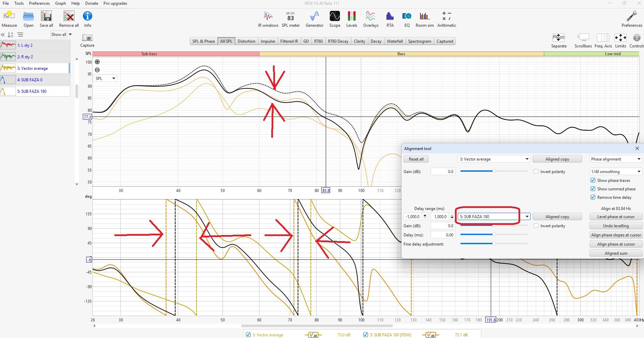Launch the SPL meter
The image size is (644, 338).
291,19
